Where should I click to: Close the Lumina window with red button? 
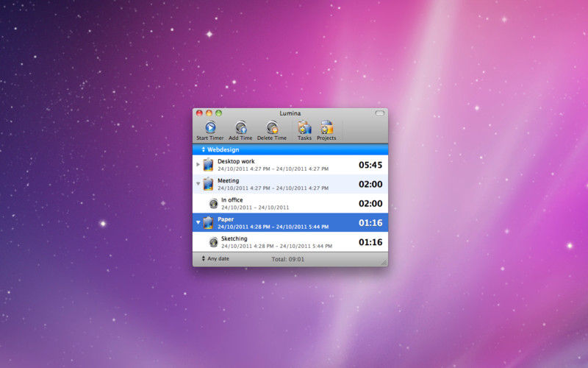199,113
